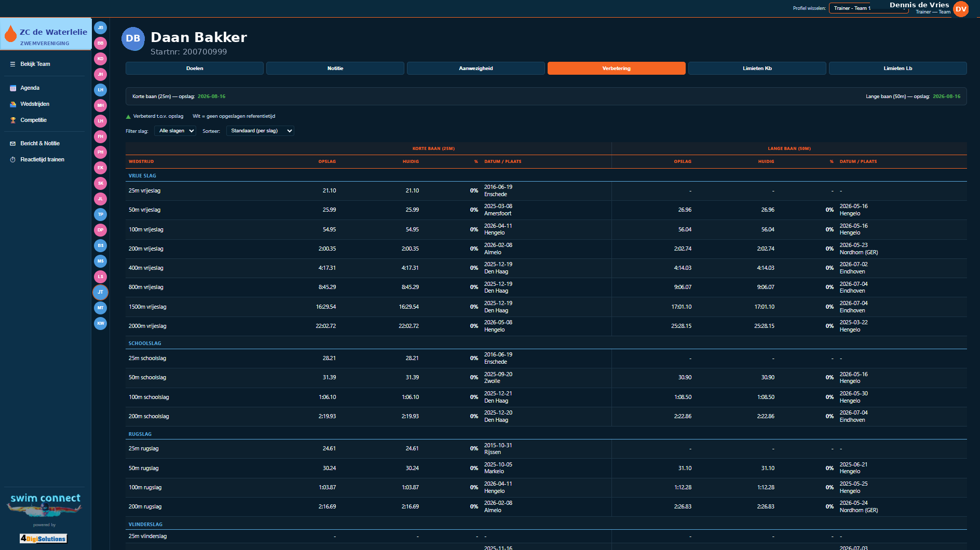Screen dimensions: 980x550
Task: Click the Korte baan opslag date 2026-08-16
Action: click(211, 97)
